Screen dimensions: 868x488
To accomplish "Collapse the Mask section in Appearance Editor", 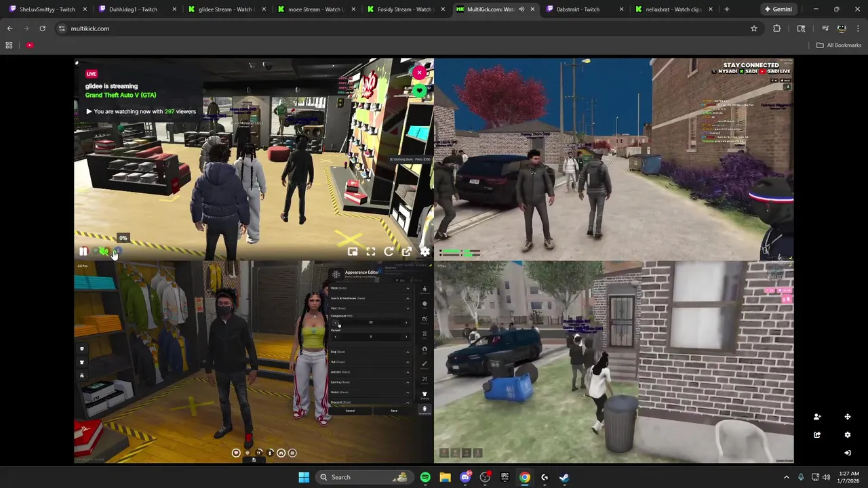I will coord(408,288).
